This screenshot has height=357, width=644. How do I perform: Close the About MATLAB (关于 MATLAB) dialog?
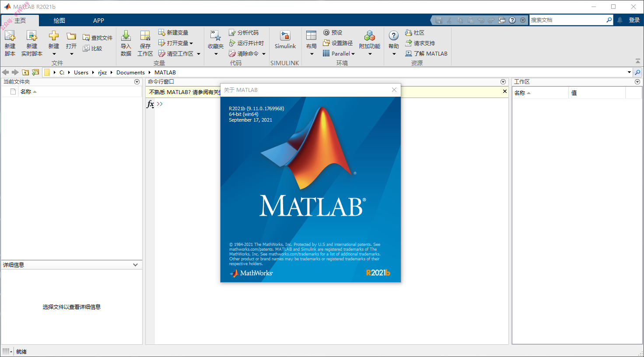click(x=394, y=90)
